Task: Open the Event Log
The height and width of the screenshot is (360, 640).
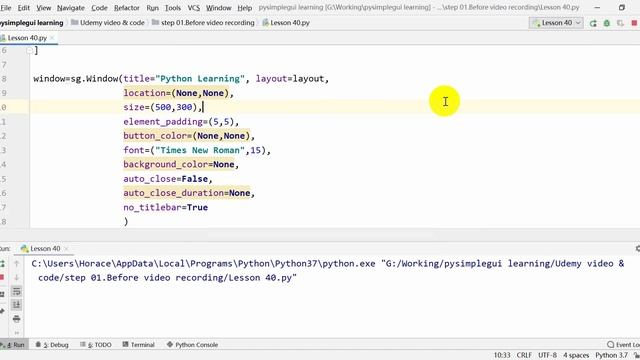Action: coord(623,345)
